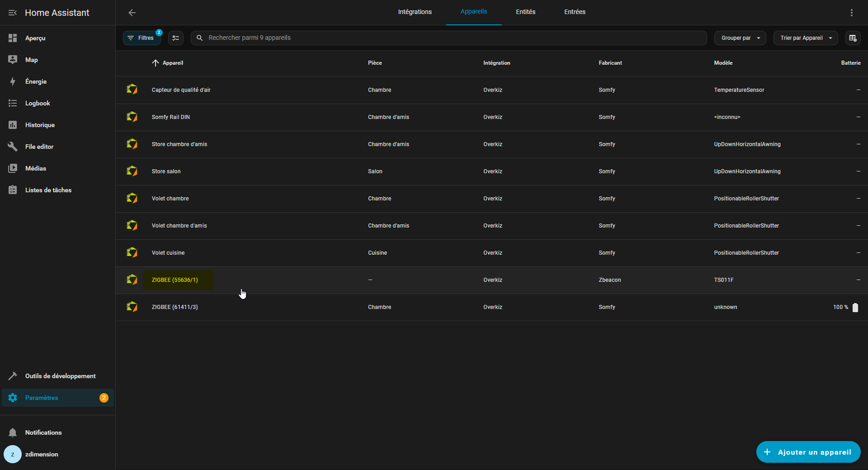The image size is (868, 470).
Task: Open the zdimension user profile
Action: 41,454
